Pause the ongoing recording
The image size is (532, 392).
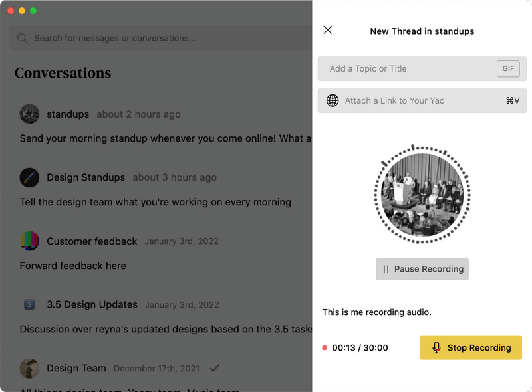[x=422, y=269]
